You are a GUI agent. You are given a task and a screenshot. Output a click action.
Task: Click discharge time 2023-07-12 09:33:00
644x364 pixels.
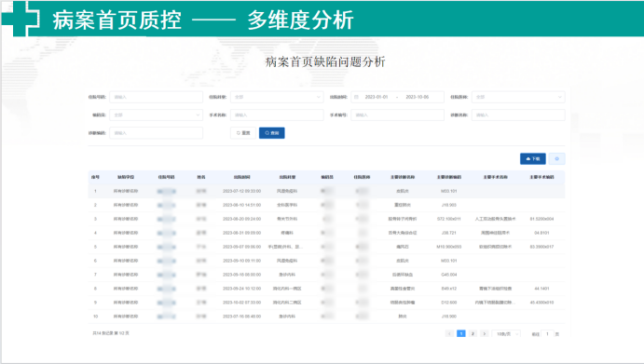[x=242, y=191]
